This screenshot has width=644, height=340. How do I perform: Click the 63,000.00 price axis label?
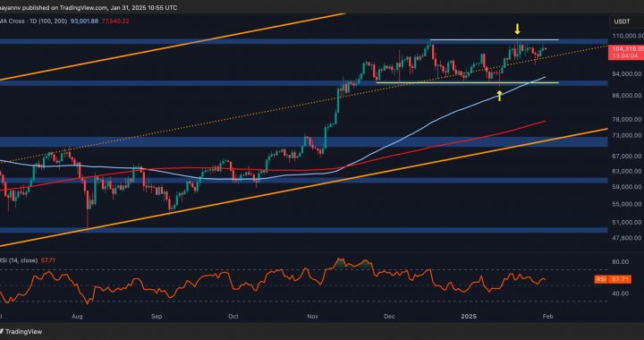pos(627,171)
